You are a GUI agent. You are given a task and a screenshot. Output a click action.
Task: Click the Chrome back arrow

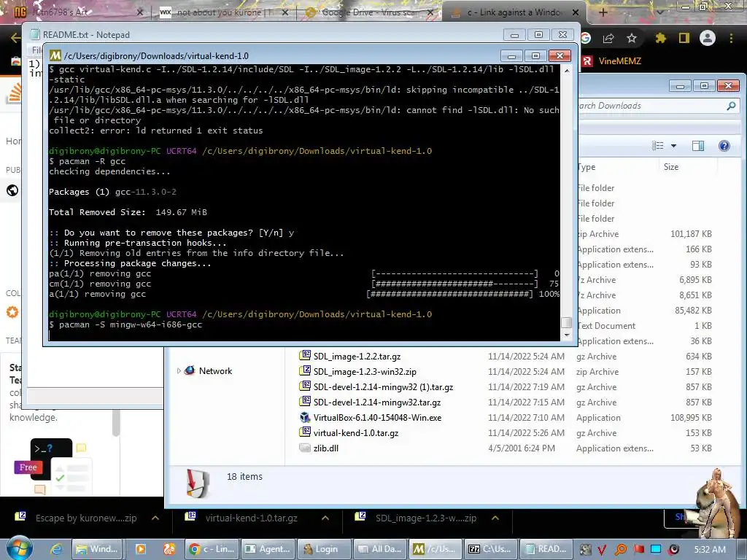15,38
